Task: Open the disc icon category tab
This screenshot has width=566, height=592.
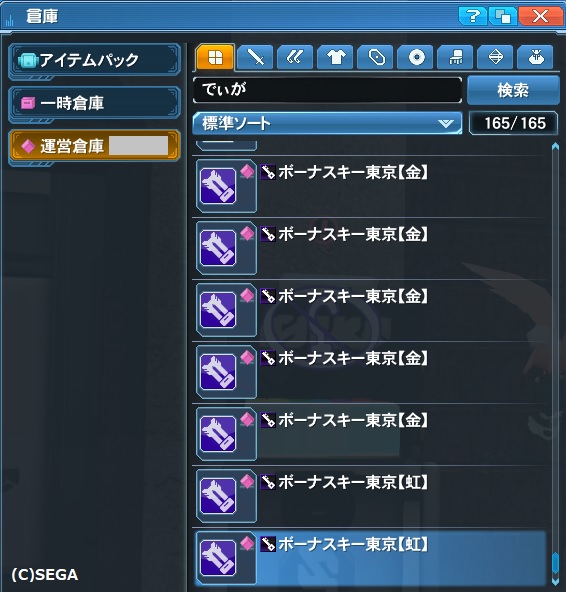Action: 415,57
